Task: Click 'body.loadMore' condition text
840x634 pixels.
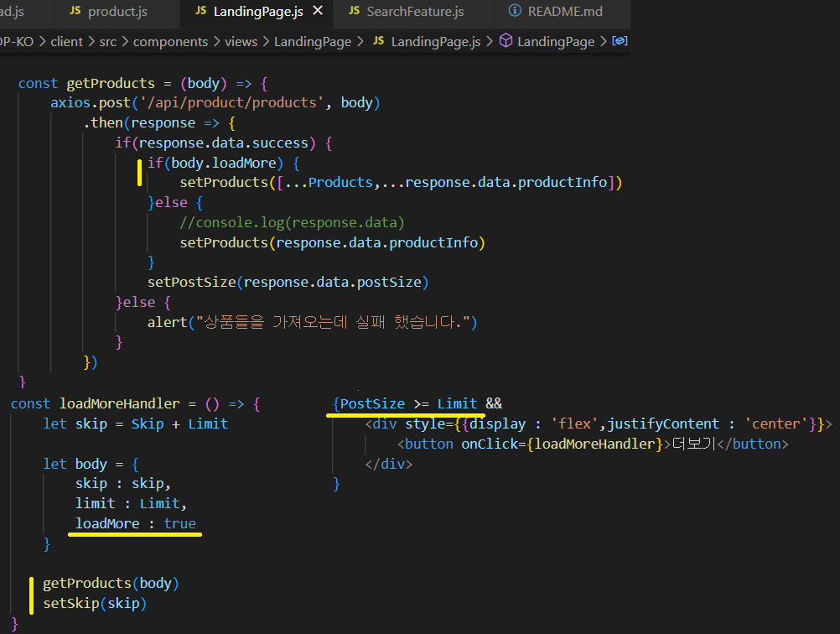Action: (223, 163)
